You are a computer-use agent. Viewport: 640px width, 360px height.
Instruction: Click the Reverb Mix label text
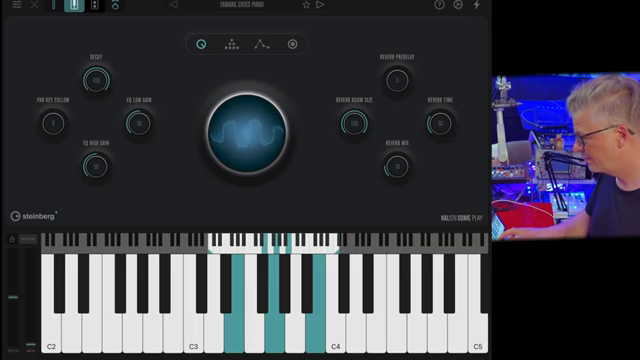coord(397,143)
